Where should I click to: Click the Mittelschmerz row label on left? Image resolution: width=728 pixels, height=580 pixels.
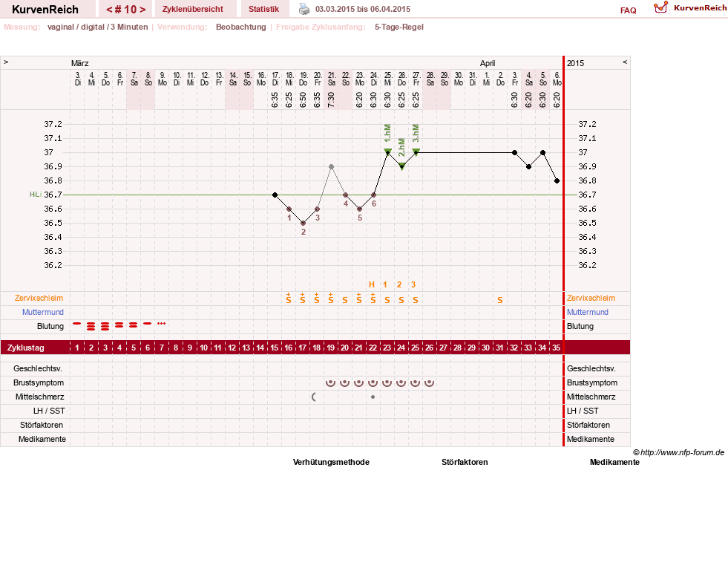(40, 397)
